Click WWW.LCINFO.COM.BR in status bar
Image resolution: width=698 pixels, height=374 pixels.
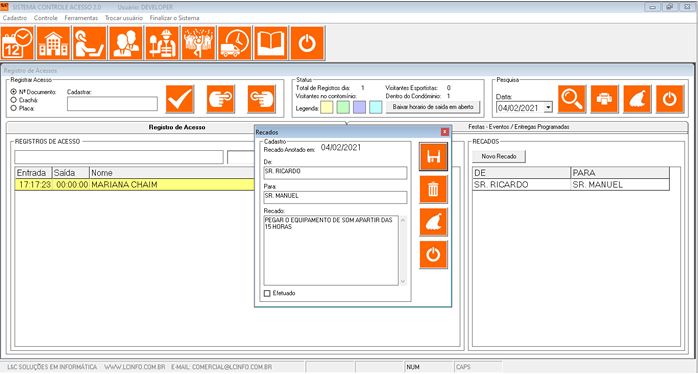135,367
